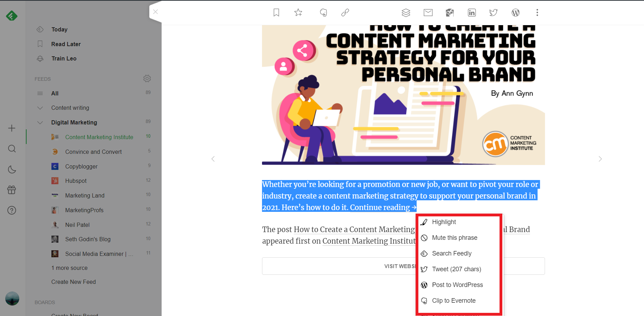Open feeds settings gear beside FEEDS

pyautogui.click(x=147, y=79)
